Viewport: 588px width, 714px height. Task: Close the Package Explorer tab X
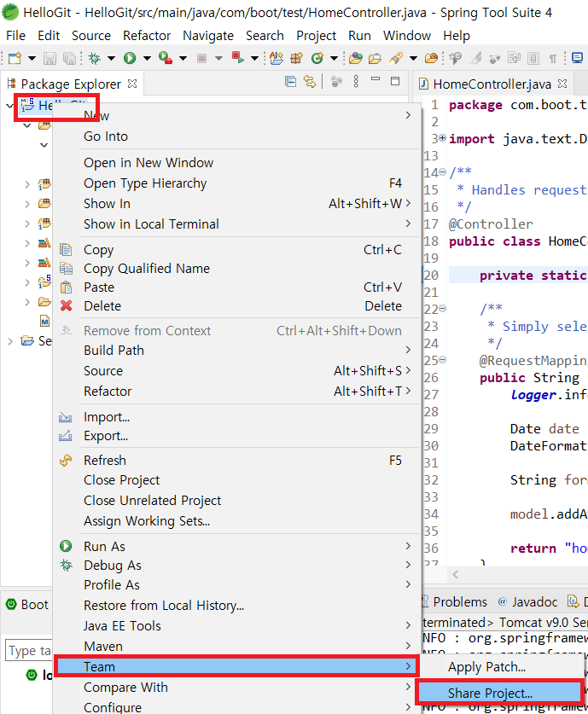(132, 84)
